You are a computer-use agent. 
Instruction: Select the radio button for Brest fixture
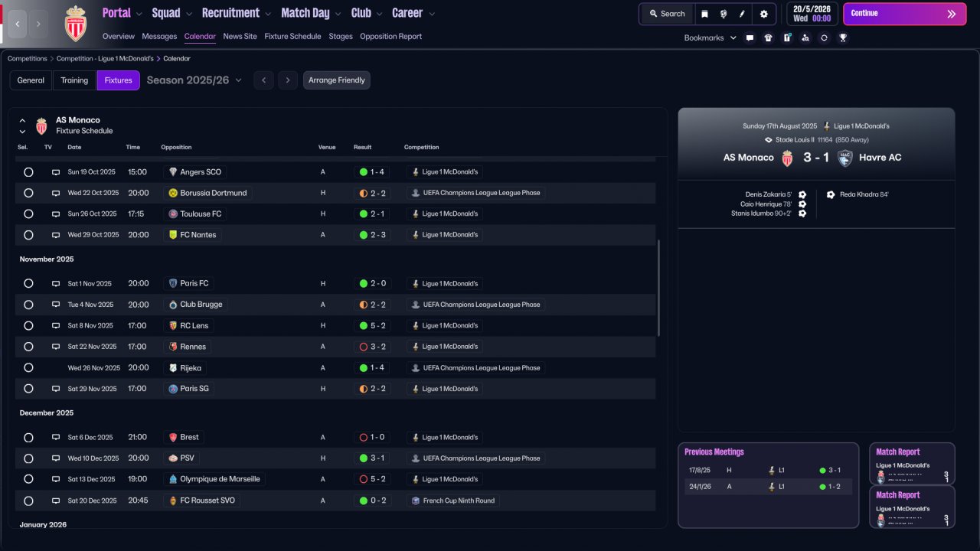pos(28,438)
